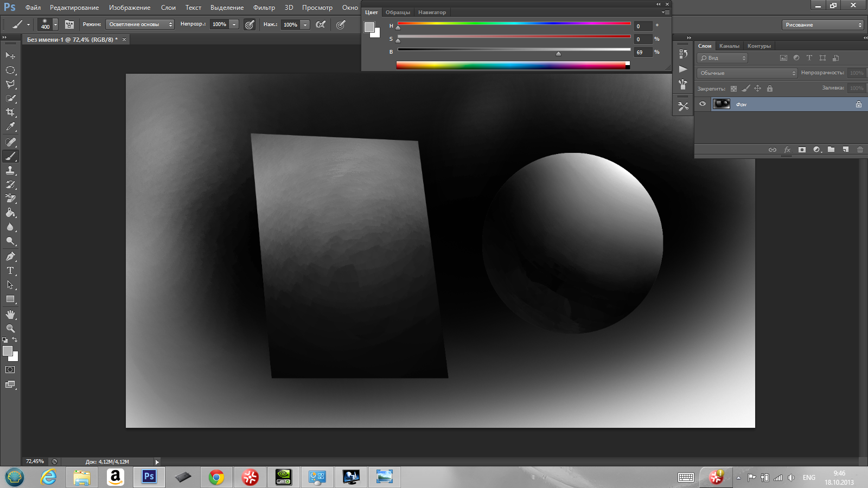
Task: Reset default foreground and background colors
Action: coord(5,340)
